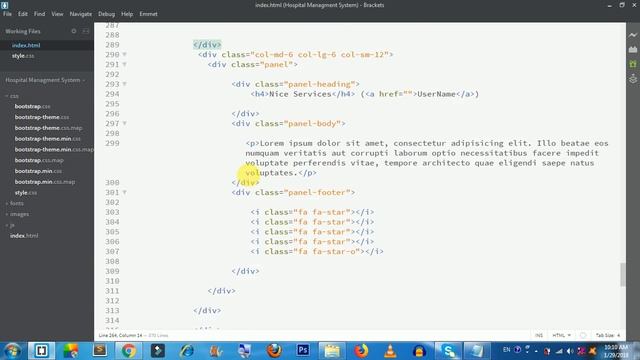Image resolution: width=640 pixels, height=360 pixels.
Task: Open VLC media player from the taskbar
Action: (x=390, y=351)
